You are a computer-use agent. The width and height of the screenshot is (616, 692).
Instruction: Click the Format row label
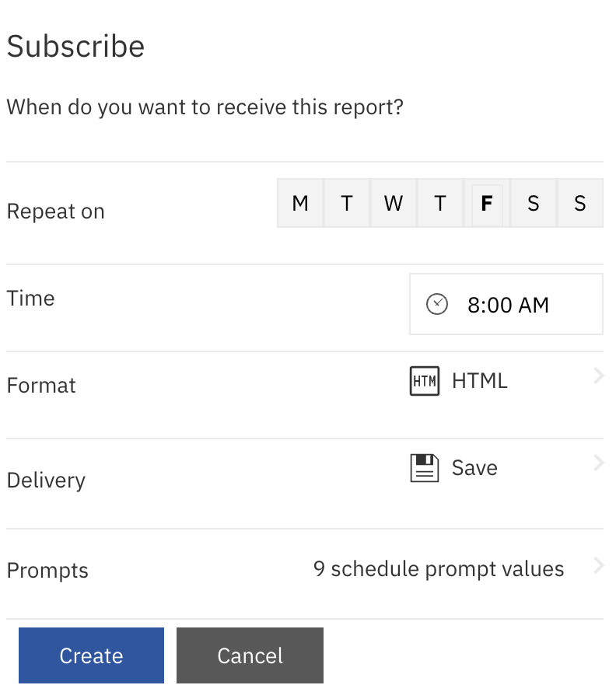pyautogui.click(x=42, y=386)
